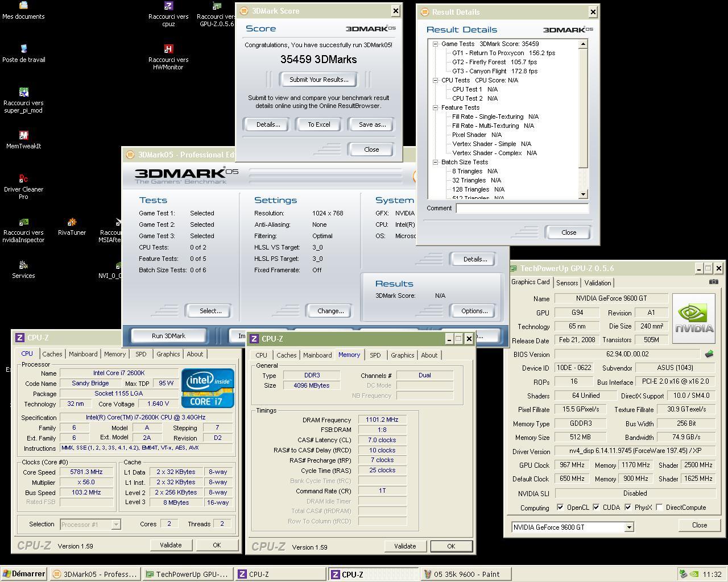The width and height of the screenshot is (728, 582).
Task: Collapse the Game Tests tree node
Action: (435, 44)
